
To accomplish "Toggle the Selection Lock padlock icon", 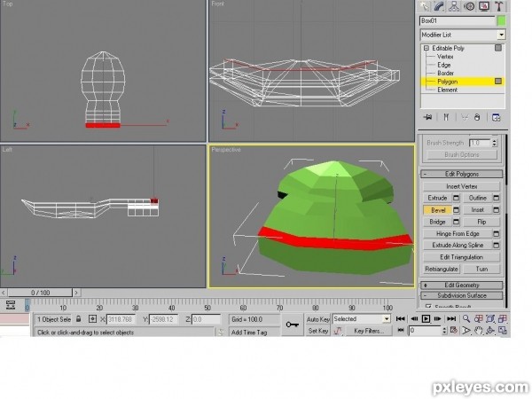I will pos(79,319).
